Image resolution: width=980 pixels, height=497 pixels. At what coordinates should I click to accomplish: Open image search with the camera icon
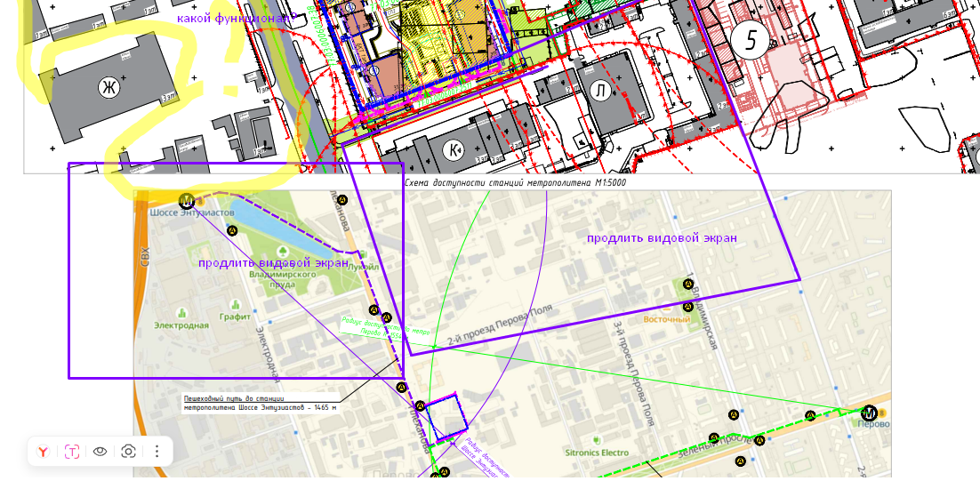pos(128,452)
